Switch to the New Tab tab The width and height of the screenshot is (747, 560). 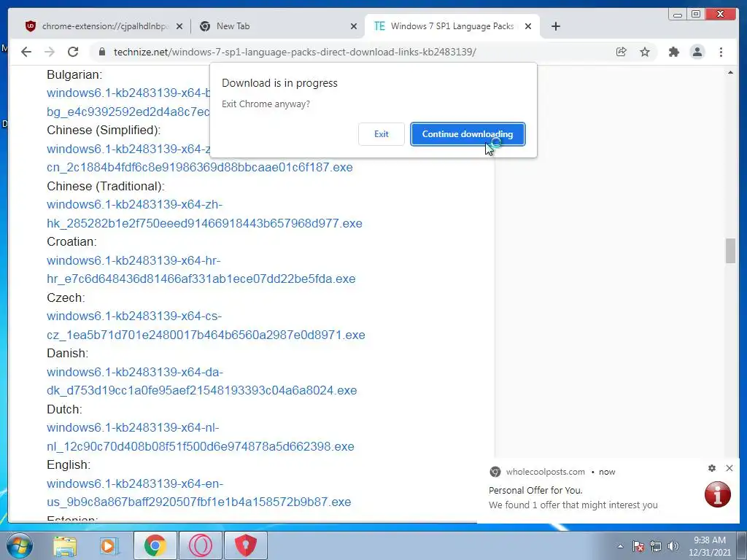coord(276,26)
